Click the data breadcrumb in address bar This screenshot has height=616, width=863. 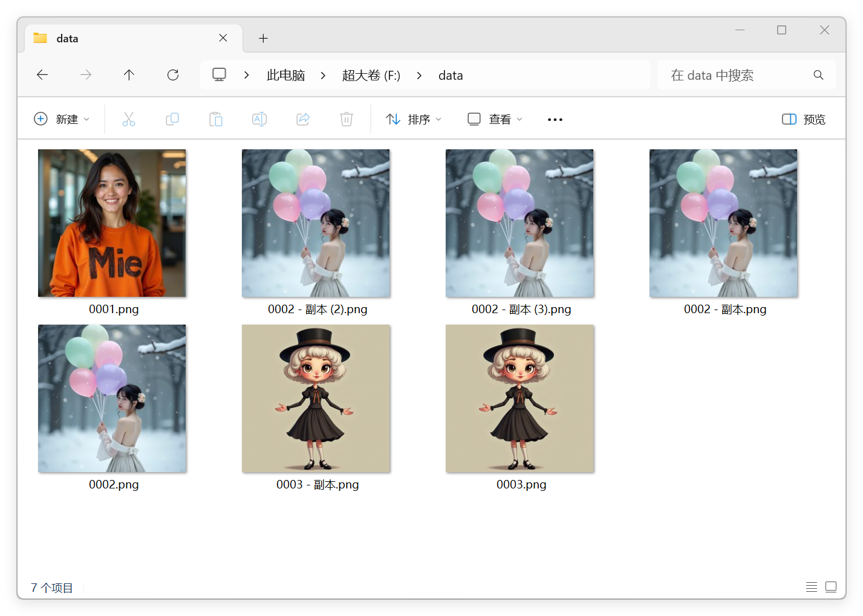pyautogui.click(x=451, y=75)
